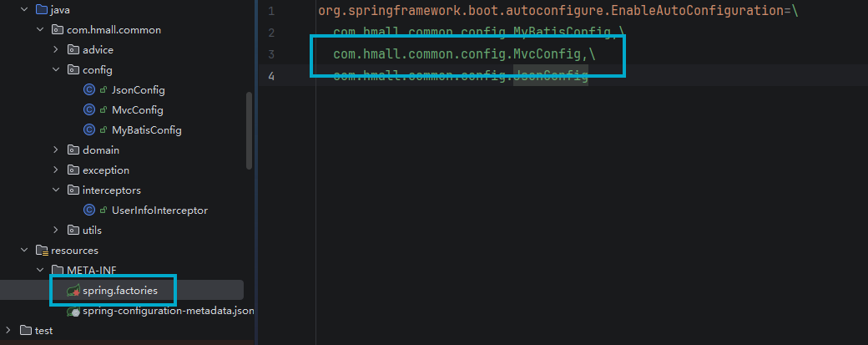Click the advice package icon

point(73,50)
